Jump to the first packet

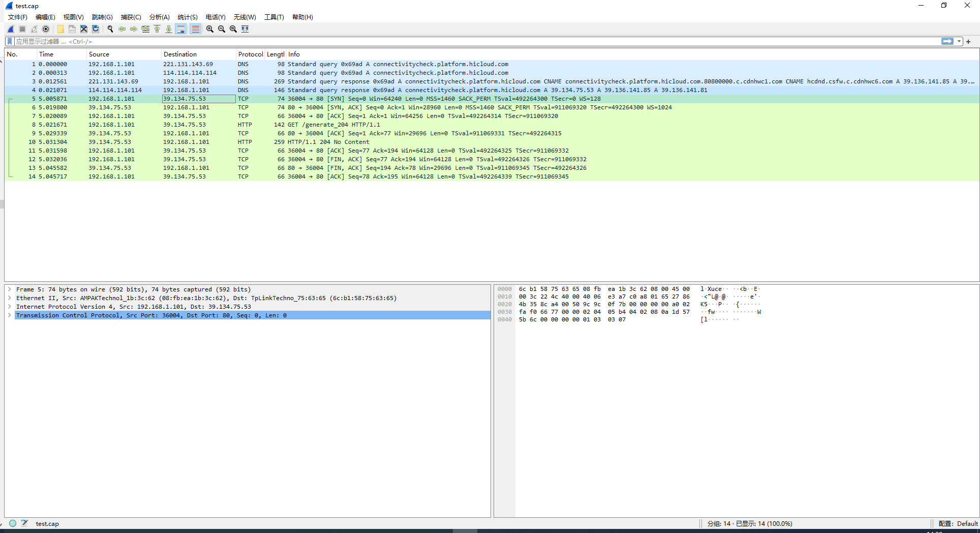pyautogui.click(x=157, y=29)
